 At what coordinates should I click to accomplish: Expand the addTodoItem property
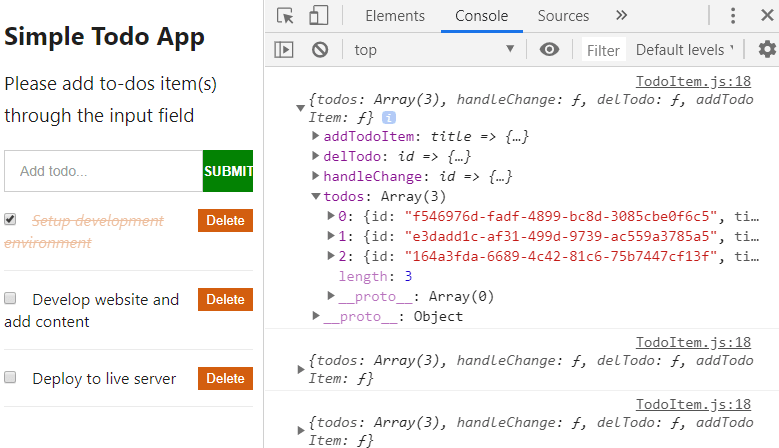click(x=315, y=136)
